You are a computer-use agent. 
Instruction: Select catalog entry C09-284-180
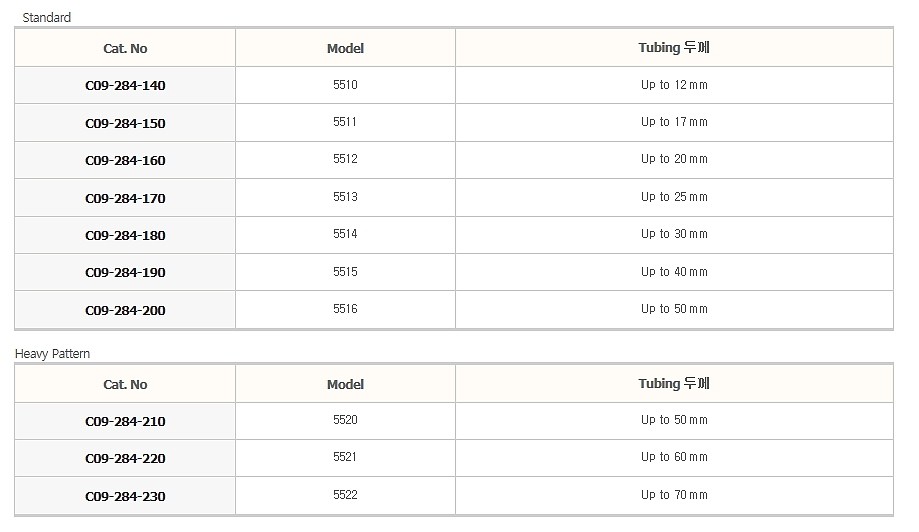pos(125,236)
